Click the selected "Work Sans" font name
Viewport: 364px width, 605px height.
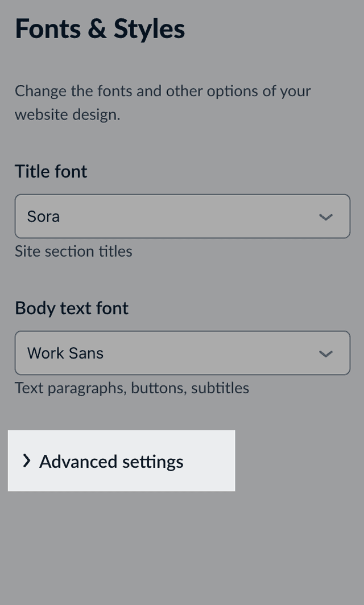pyautogui.click(x=65, y=353)
